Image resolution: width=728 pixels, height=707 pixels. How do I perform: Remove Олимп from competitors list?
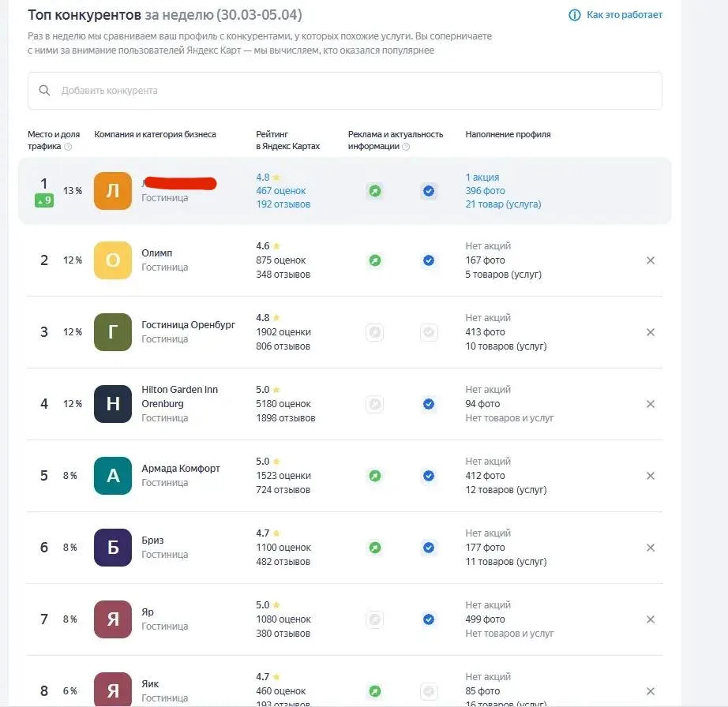[651, 260]
